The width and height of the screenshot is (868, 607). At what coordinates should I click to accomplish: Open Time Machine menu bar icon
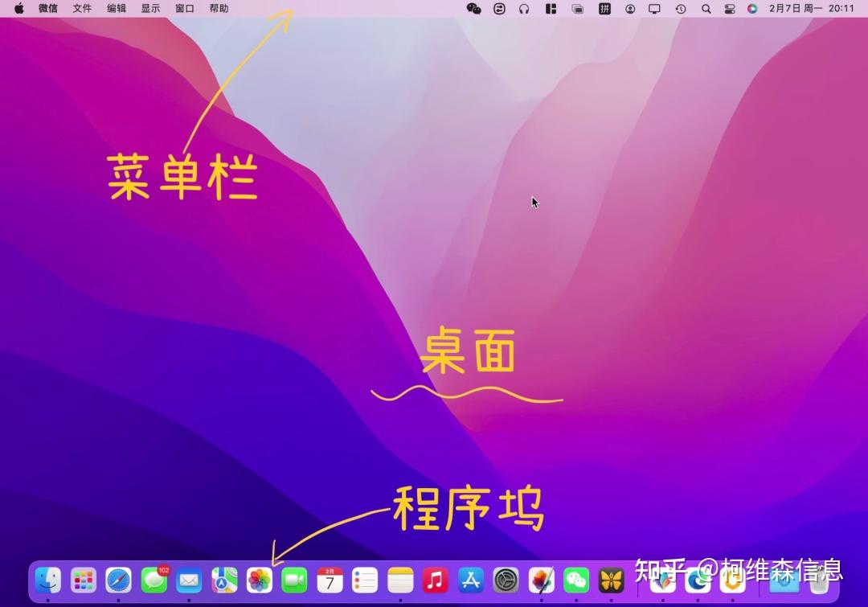point(681,9)
